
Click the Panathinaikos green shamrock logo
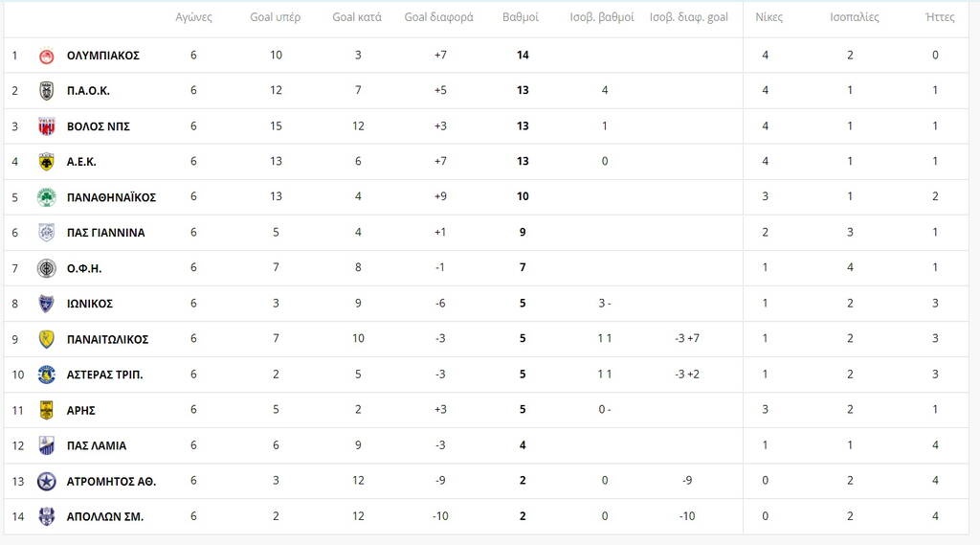point(46,197)
